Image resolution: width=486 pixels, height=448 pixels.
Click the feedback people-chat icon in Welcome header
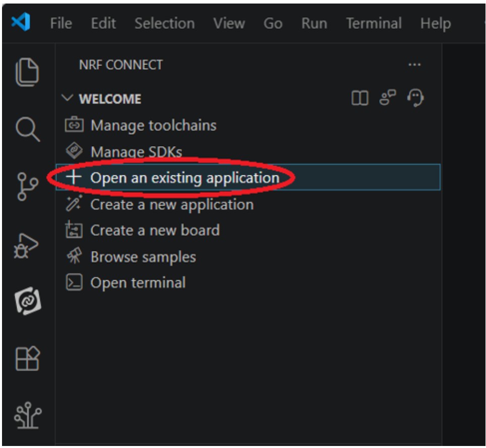387,97
